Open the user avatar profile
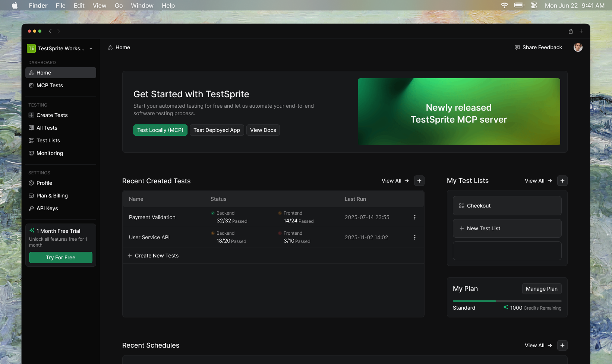Viewport: 612px width, 364px height. pos(578,47)
